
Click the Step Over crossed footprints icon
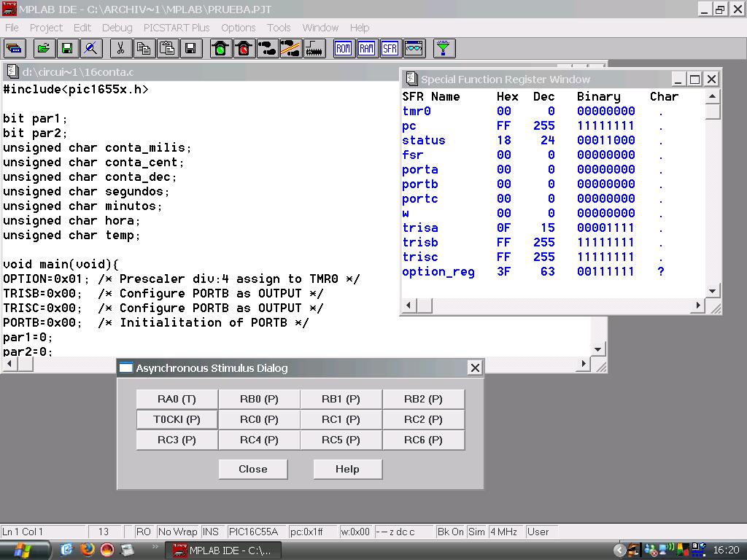[x=290, y=49]
